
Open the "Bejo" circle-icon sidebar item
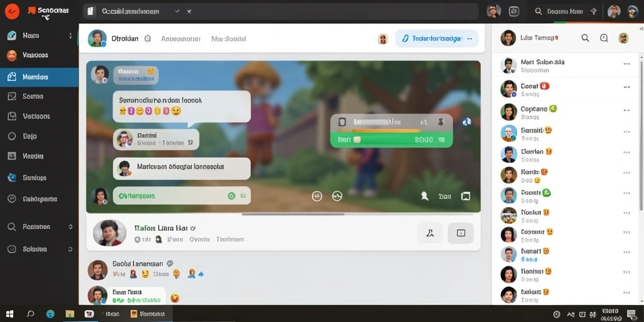coord(23,136)
